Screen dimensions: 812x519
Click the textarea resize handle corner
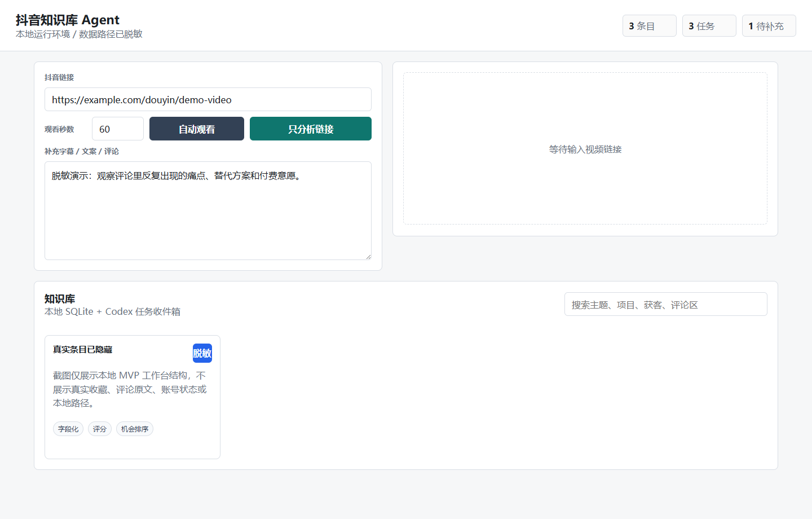368,257
